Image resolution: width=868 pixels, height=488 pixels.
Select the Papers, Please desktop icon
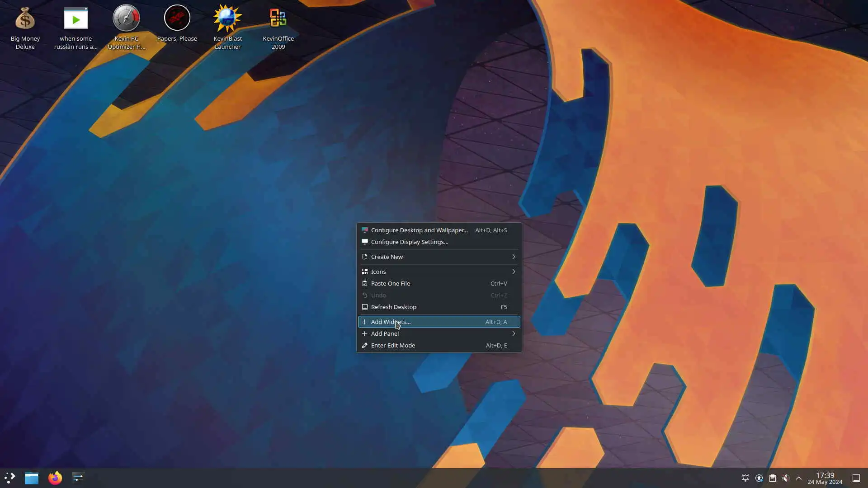(x=177, y=19)
